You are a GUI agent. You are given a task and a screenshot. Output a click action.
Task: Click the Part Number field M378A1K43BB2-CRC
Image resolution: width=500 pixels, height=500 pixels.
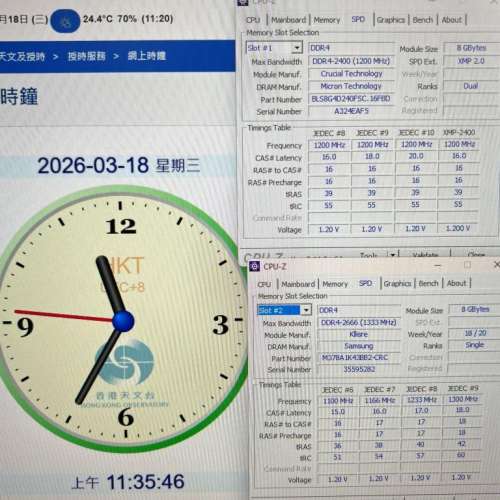359,358
